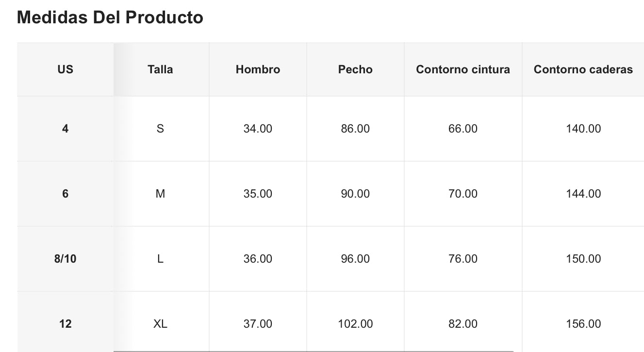Viewport: 644px width, 352px height.
Task: Select the Talla XL cell
Action: click(x=160, y=324)
